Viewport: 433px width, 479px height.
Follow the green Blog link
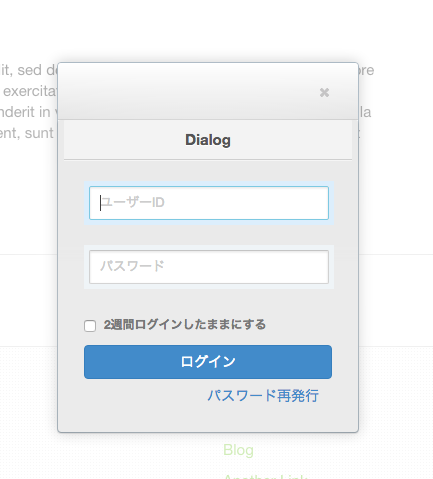click(x=238, y=450)
